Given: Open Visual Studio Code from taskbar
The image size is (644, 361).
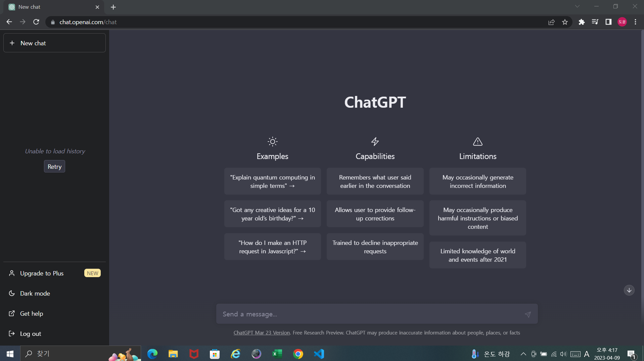Looking at the screenshot, I should [x=319, y=354].
